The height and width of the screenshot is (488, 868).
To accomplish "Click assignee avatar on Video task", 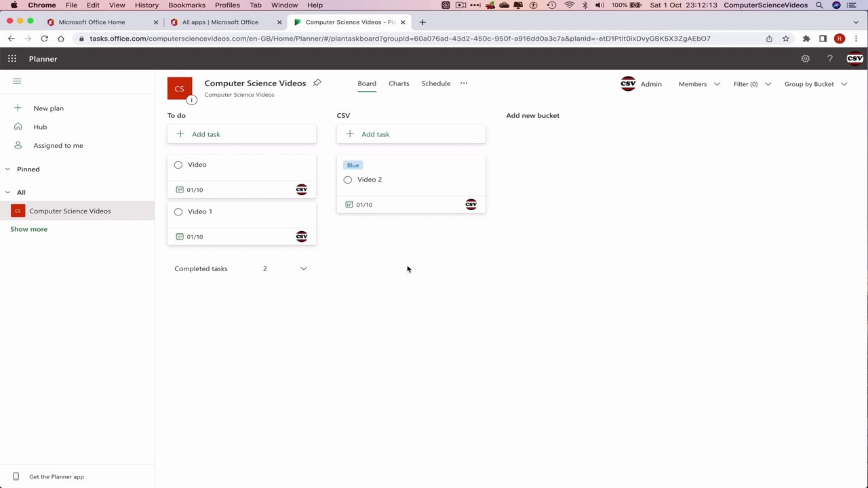I will coord(302,190).
